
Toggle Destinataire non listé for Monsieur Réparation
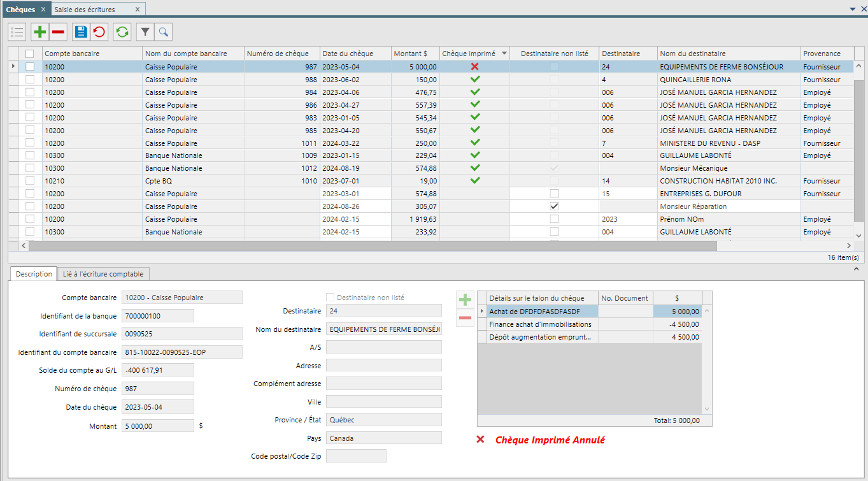555,206
